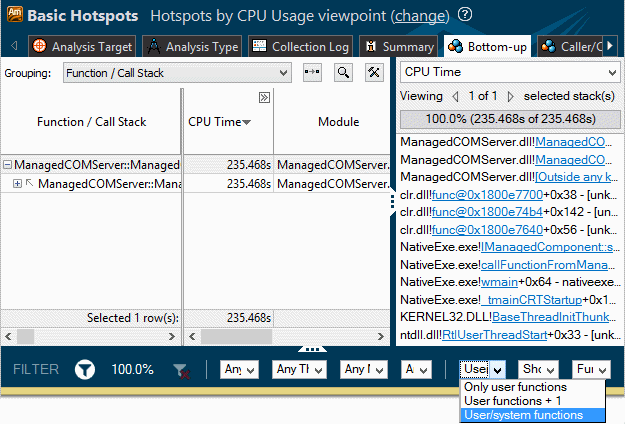Open the customize grouping tools icon

pos(374,73)
